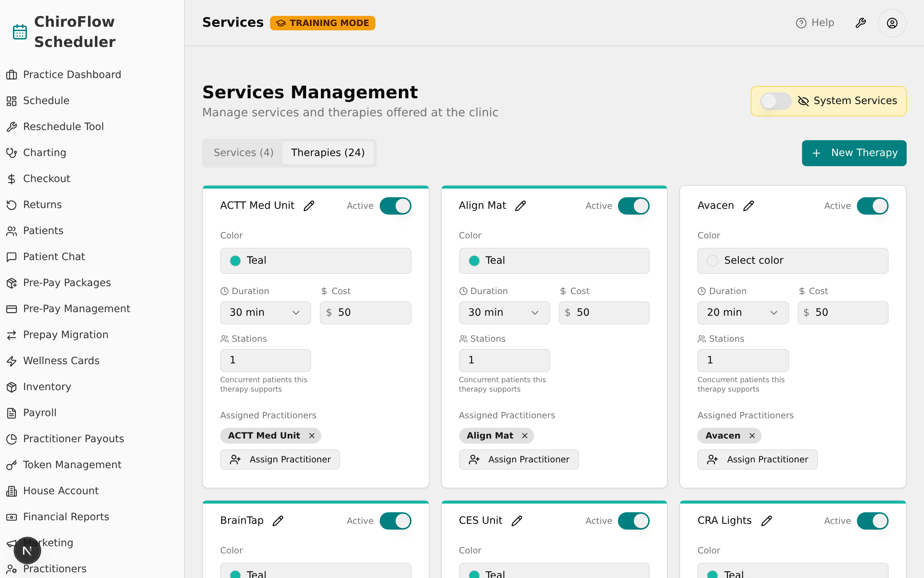Assign Practitioner to Avacen

tap(757, 459)
